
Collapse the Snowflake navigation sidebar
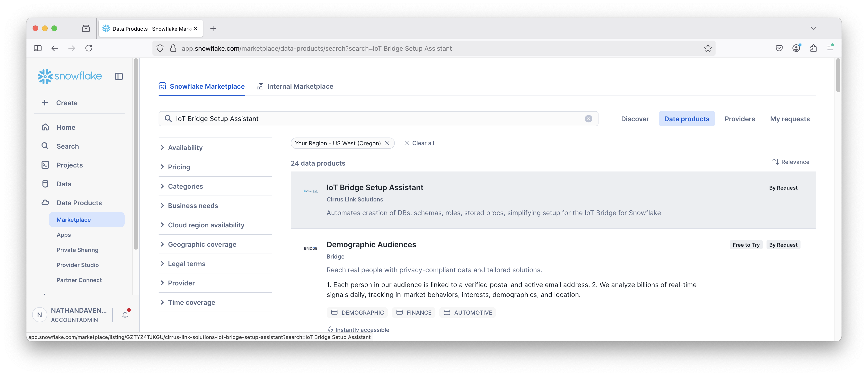tap(119, 76)
